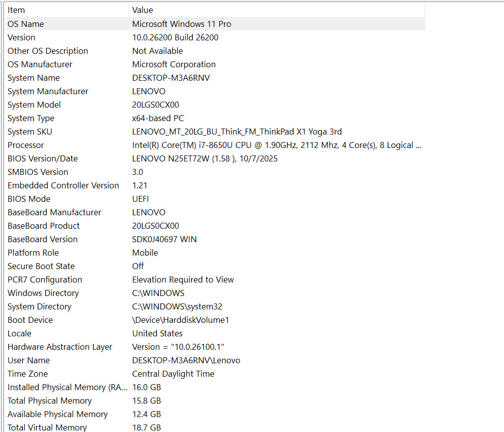Select the BIOS Version/Date row label
Image resolution: width=504 pixels, height=432 pixels.
[42, 159]
